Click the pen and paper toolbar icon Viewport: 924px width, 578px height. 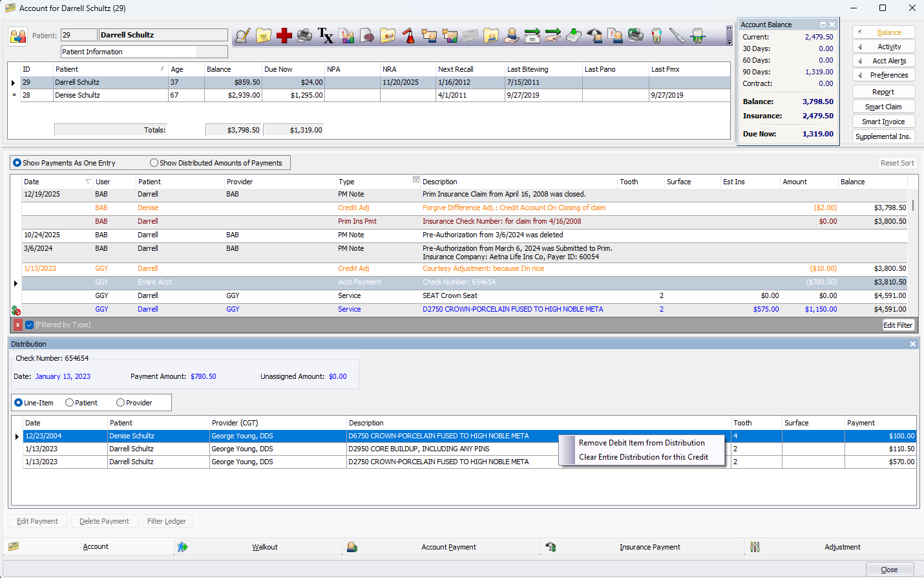[x=243, y=36]
